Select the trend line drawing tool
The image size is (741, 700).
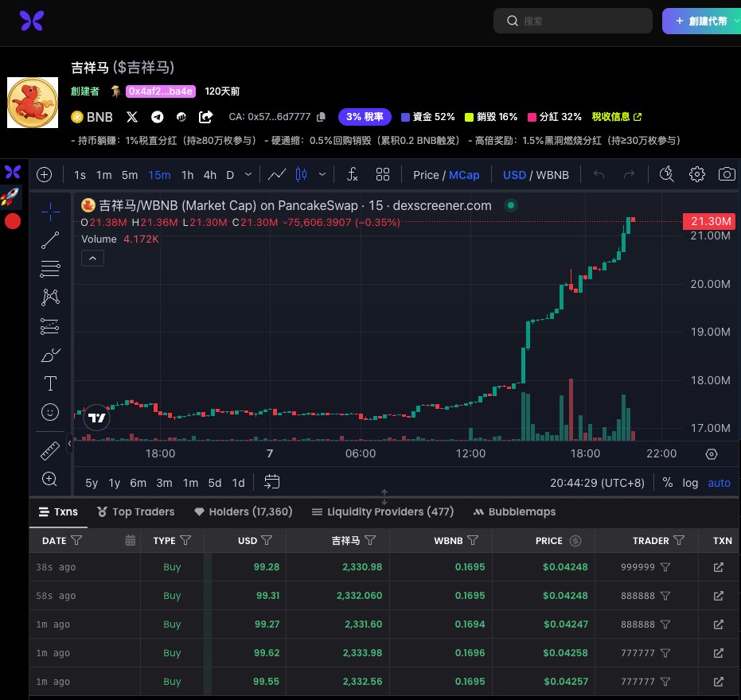[50, 240]
